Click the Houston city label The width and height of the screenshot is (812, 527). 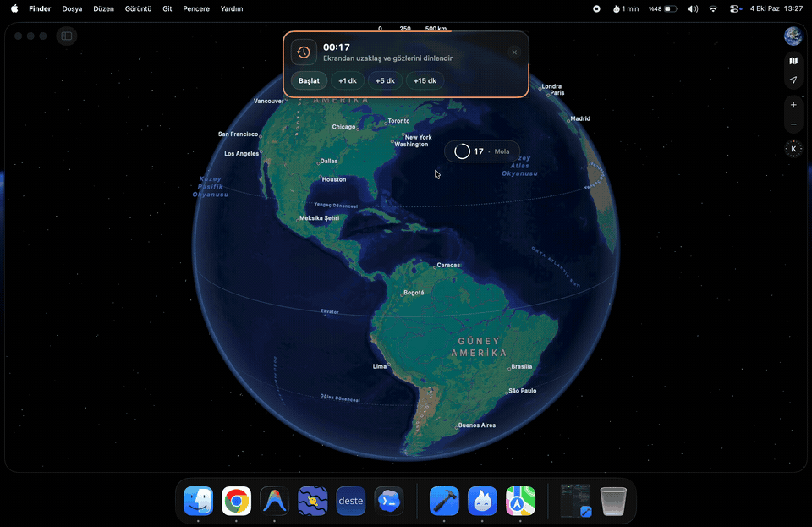(x=334, y=179)
